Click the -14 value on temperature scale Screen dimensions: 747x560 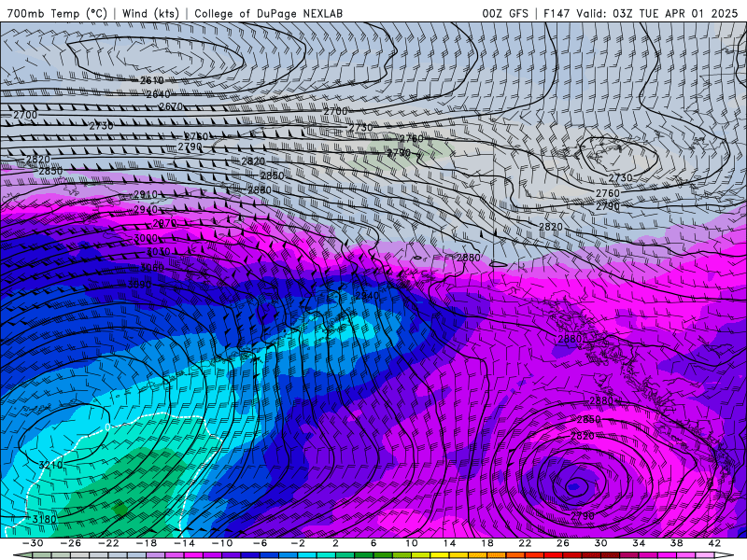click(x=184, y=543)
